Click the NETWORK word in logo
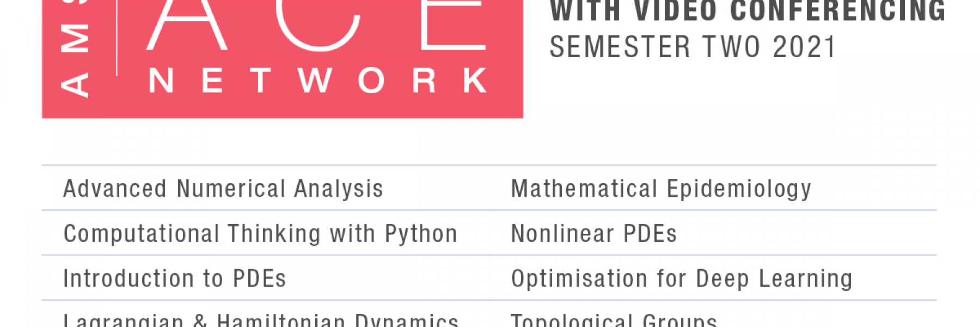 (x=318, y=81)
